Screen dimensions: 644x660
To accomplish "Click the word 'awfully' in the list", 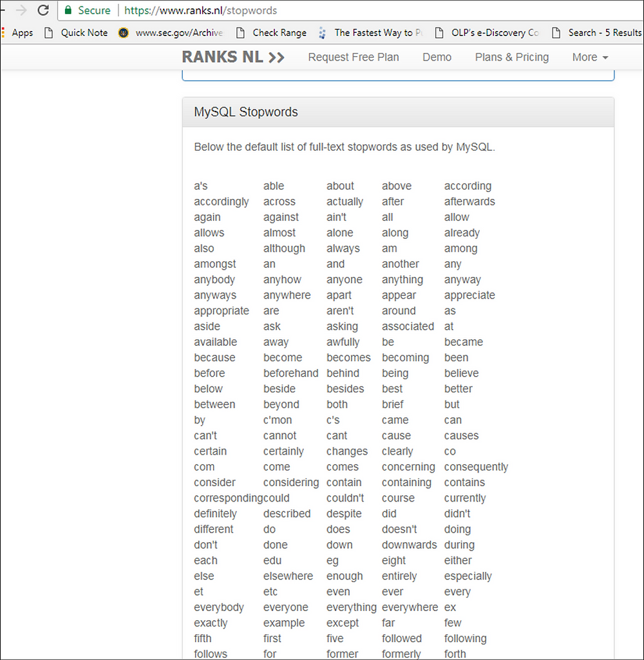I will tap(343, 342).
